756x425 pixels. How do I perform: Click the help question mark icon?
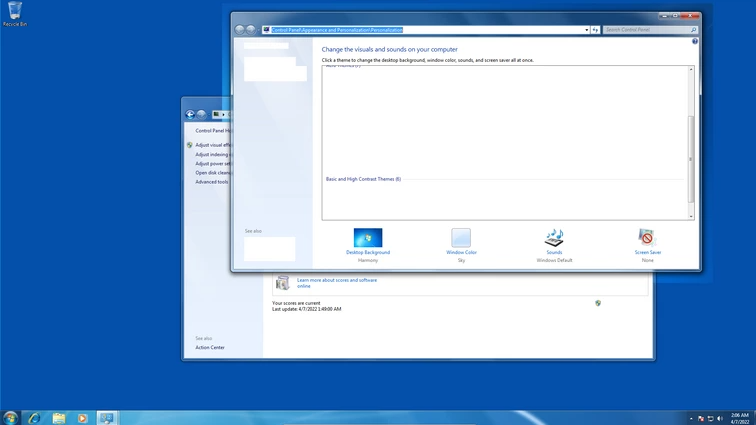point(695,41)
